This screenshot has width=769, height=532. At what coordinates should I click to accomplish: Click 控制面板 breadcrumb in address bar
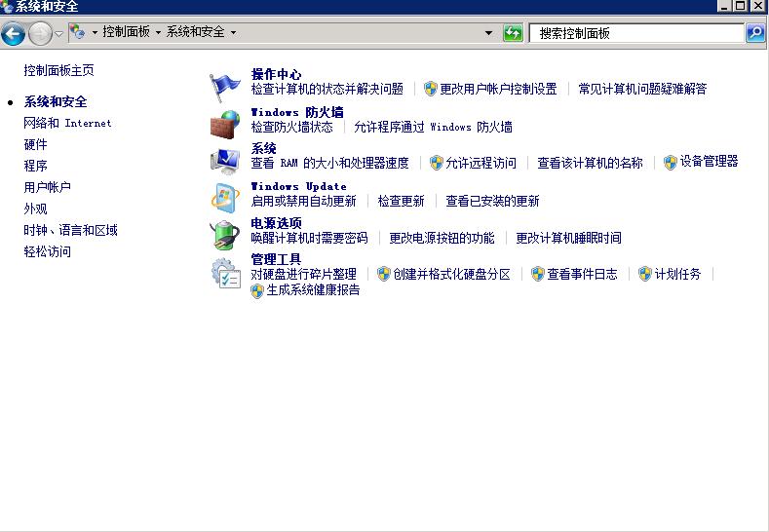tap(126, 32)
